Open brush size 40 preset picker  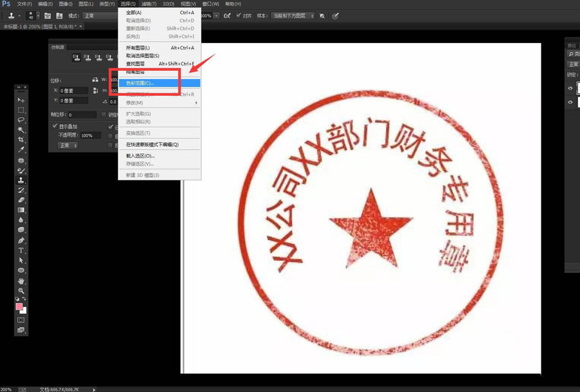[38, 16]
